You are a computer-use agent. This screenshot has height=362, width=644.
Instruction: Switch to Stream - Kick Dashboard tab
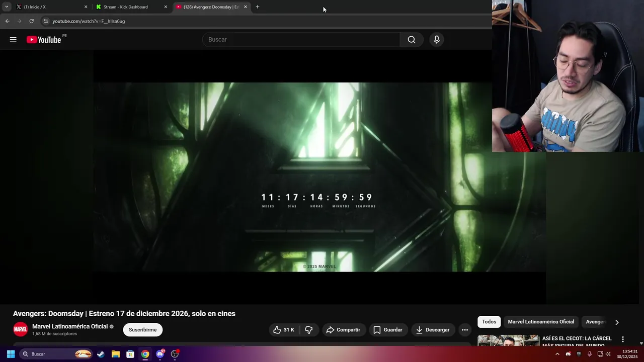click(x=131, y=7)
